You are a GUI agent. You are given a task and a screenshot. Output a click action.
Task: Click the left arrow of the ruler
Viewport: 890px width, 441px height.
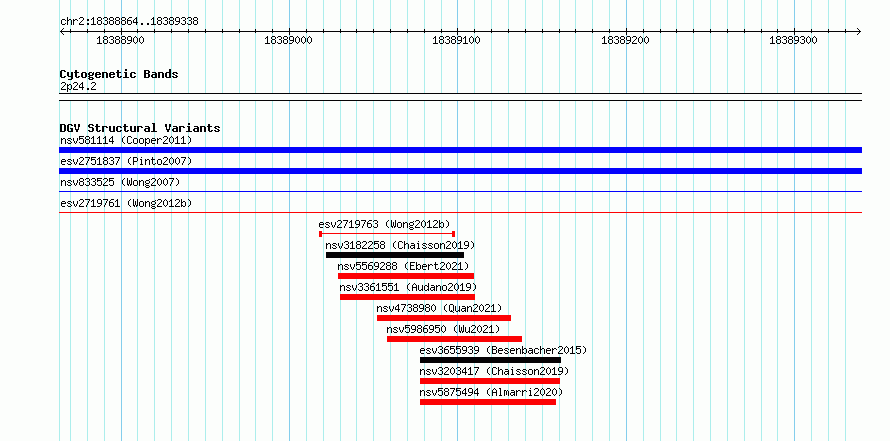coord(62,31)
